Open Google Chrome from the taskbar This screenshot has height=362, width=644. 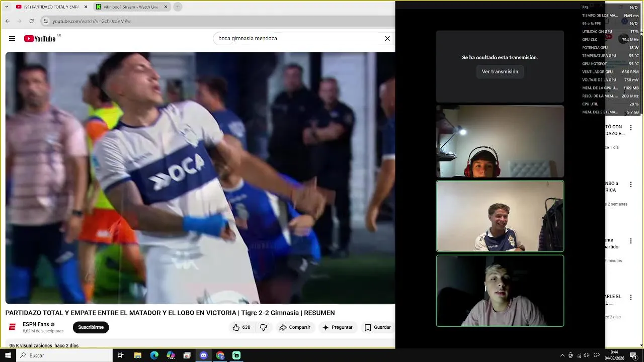coord(220,355)
